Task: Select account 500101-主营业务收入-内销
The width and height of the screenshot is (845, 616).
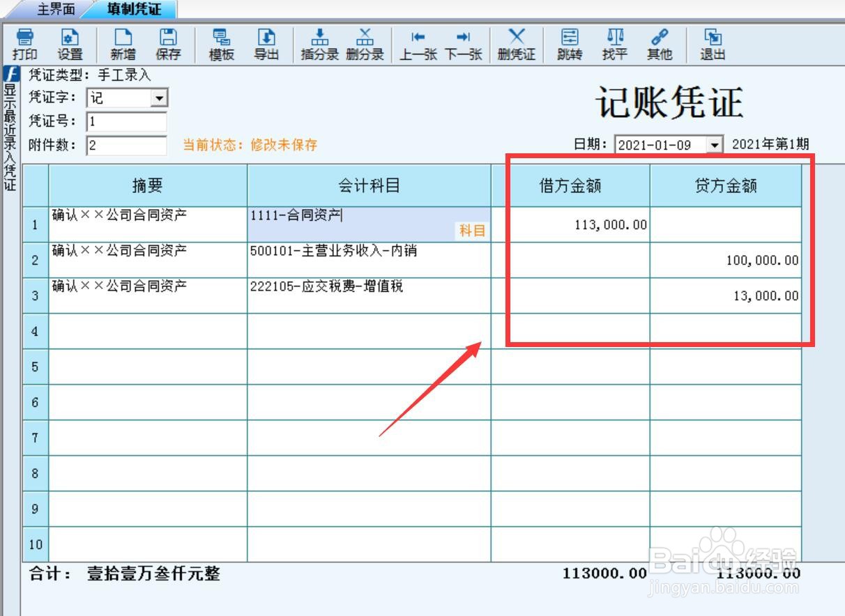Action: click(370, 260)
